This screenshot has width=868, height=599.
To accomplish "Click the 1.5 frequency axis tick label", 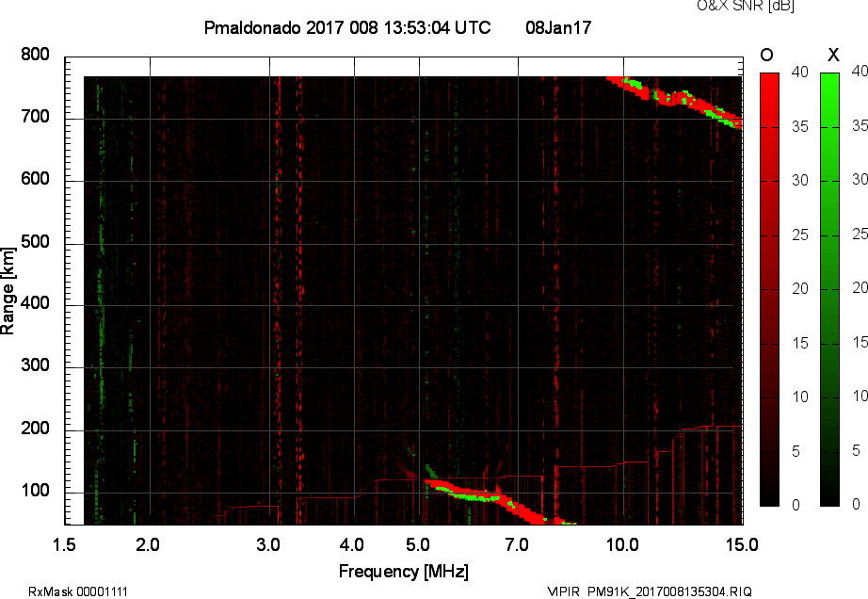I will (x=64, y=544).
